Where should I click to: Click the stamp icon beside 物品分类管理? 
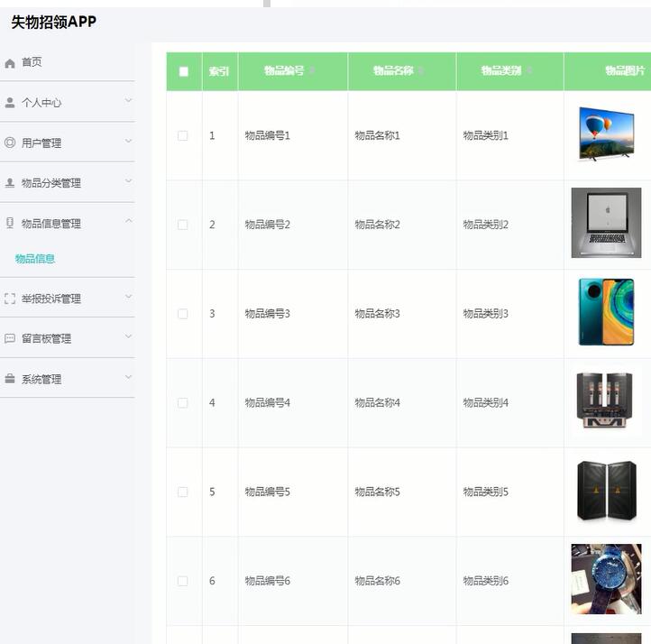pyautogui.click(x=10, y=183)
